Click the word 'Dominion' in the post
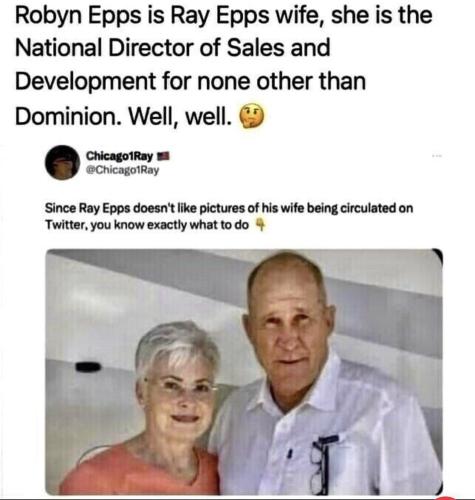 point(65,117)
